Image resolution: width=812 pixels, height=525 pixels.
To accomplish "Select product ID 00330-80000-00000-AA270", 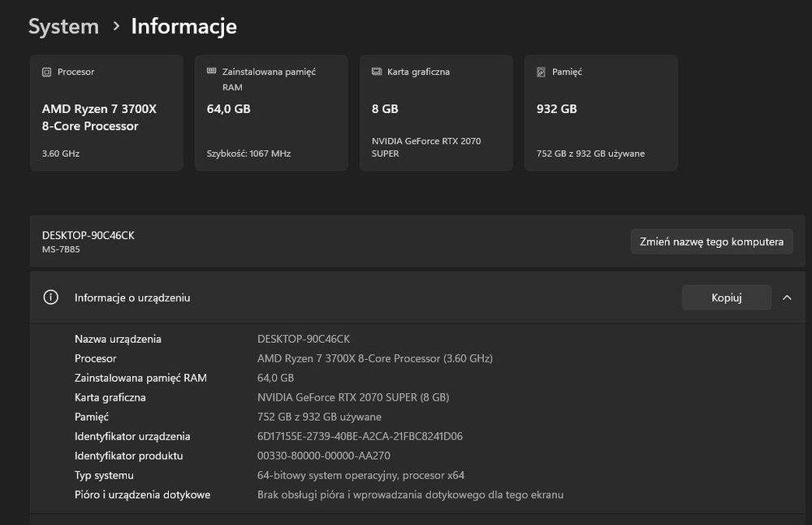I will (x=324, y=456).
